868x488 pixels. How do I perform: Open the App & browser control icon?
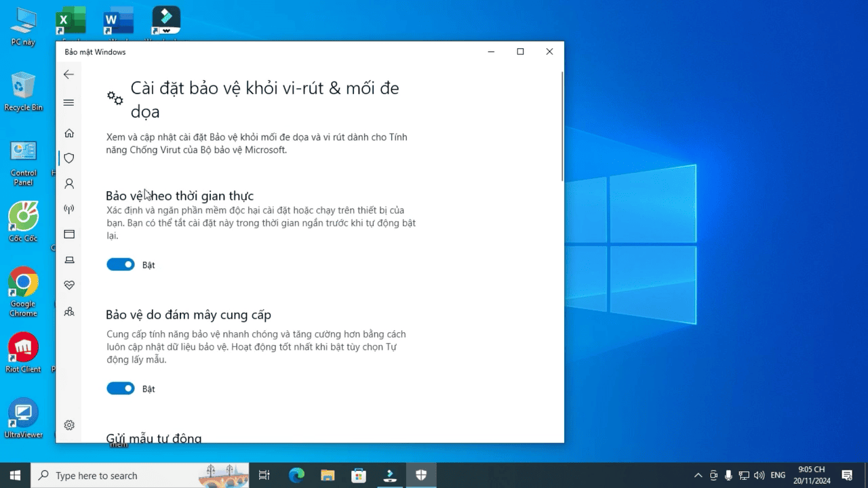coord(68,235)
